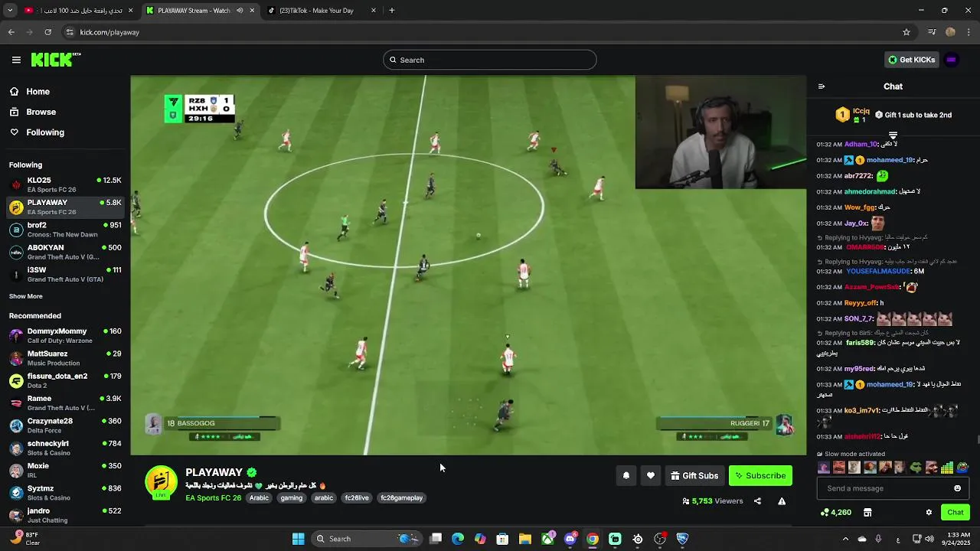980x551 pixels.
Task: Open schneckyirl recommended channel
Action: point(65,448)
